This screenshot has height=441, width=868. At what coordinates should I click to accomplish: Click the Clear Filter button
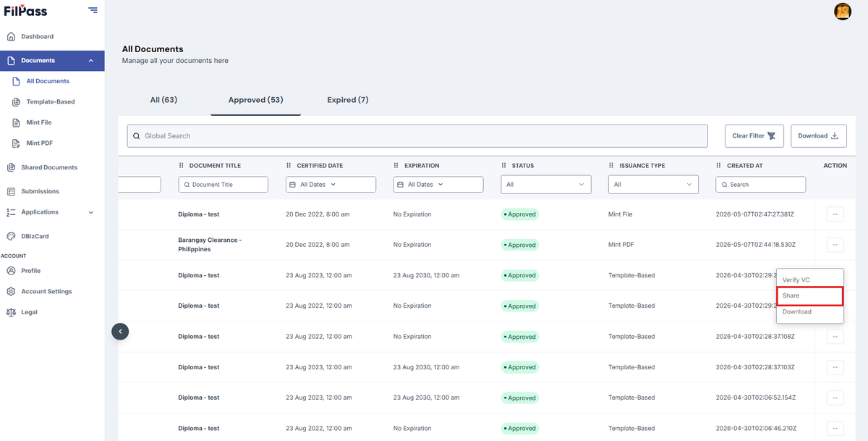tap(754, 135)
